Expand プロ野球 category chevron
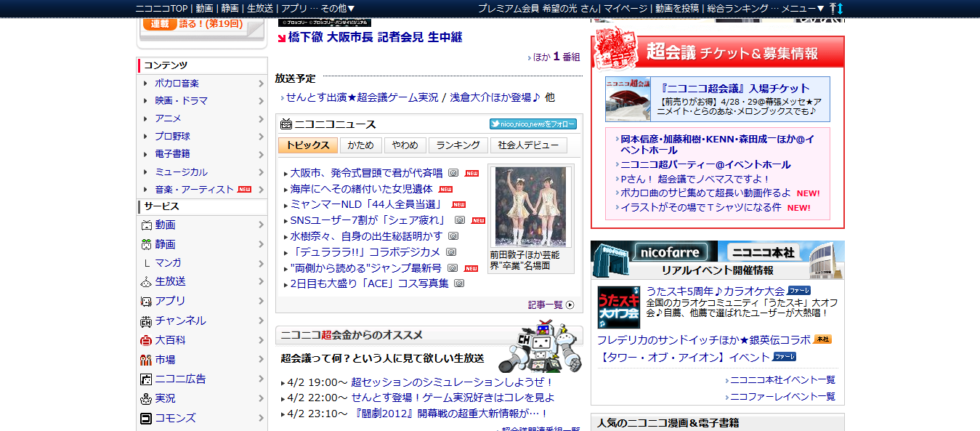This screenshot has width=980, height=431. pos(261,137)
